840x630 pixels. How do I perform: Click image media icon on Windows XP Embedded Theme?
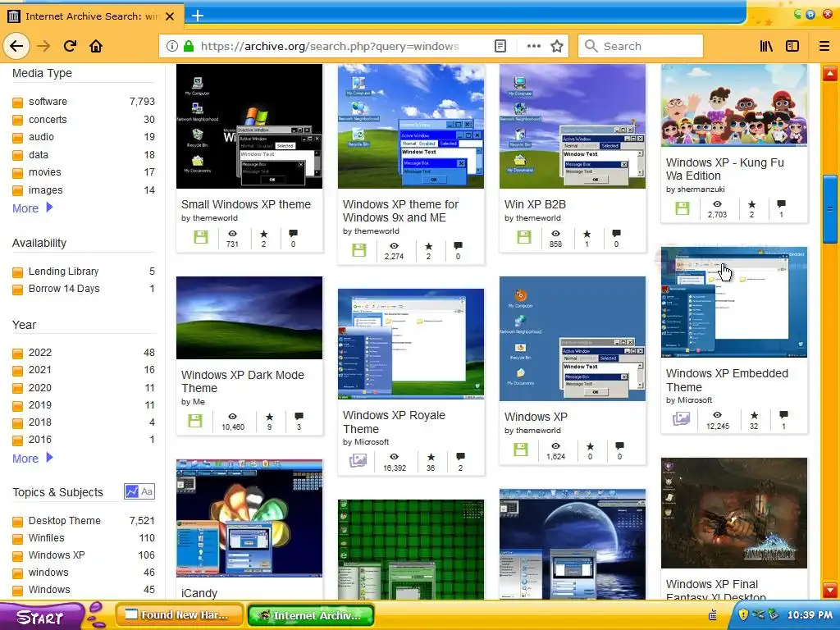682,418
